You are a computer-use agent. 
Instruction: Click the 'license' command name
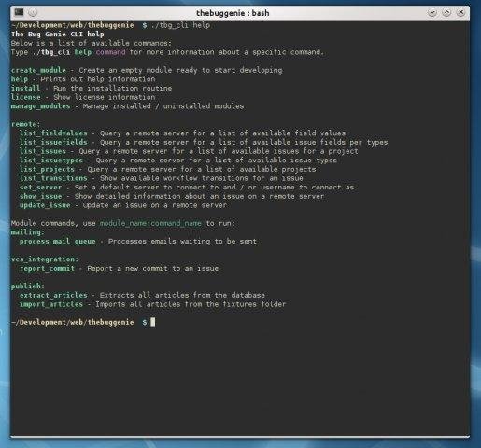tap(26, 97)
